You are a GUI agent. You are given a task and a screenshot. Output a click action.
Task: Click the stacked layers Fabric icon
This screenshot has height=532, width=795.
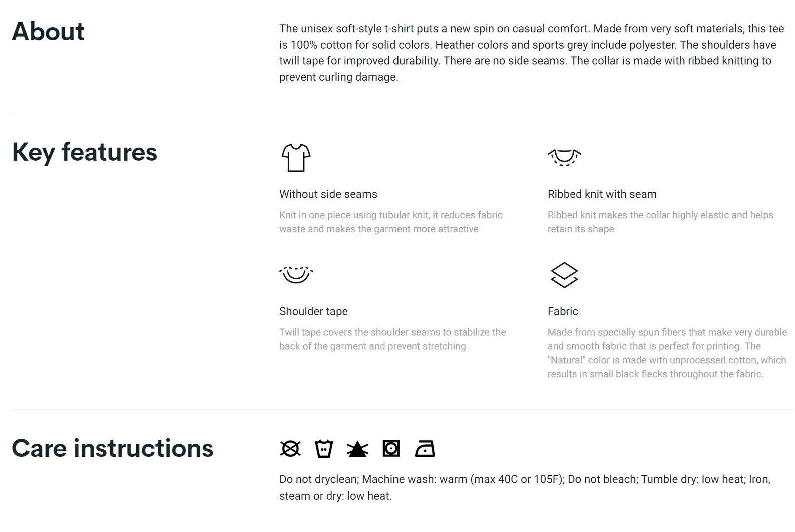[x=564, y=275]
